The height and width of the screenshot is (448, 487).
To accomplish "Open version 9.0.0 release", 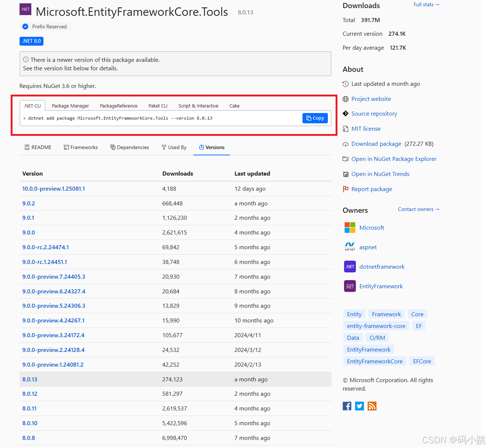I will [x=28, y=233].
